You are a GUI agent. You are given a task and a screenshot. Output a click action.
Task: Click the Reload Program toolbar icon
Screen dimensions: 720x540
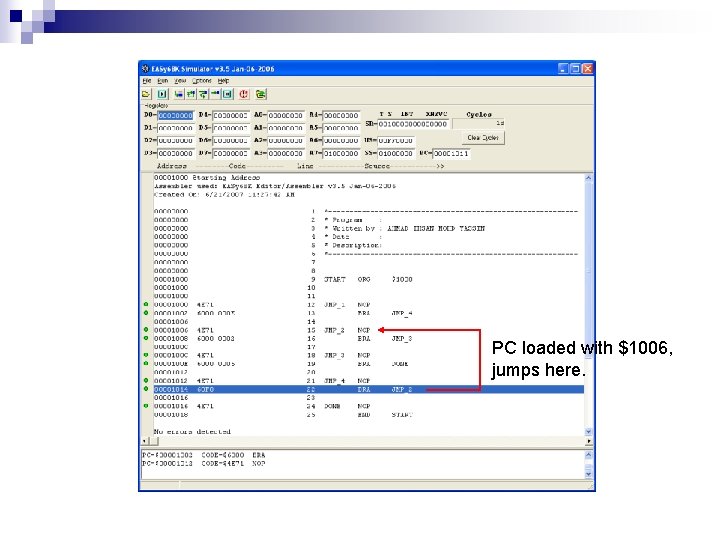(260, 94)
